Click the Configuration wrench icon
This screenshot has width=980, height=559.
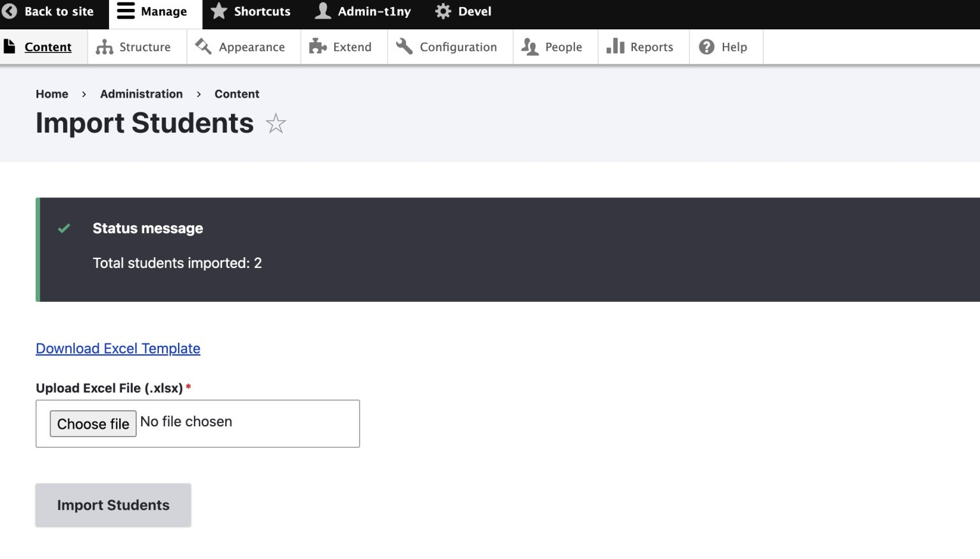[405, 47]
